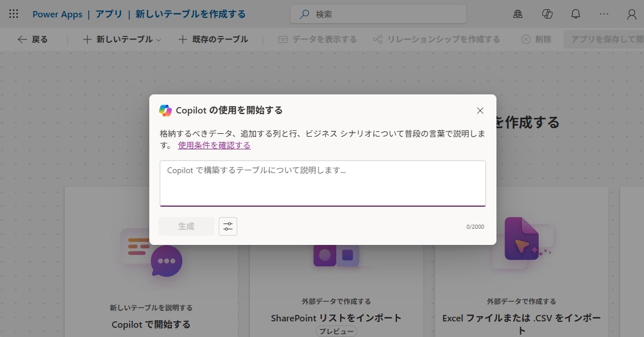Click the 戻る back button
Viewport: 644px width, 337px height.
[33, 39]
